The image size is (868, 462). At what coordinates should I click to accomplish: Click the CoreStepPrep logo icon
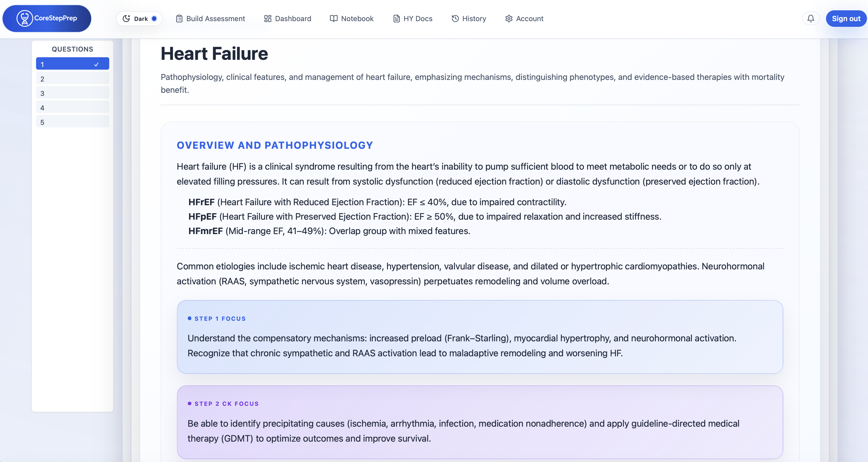(x=25, y=18)
